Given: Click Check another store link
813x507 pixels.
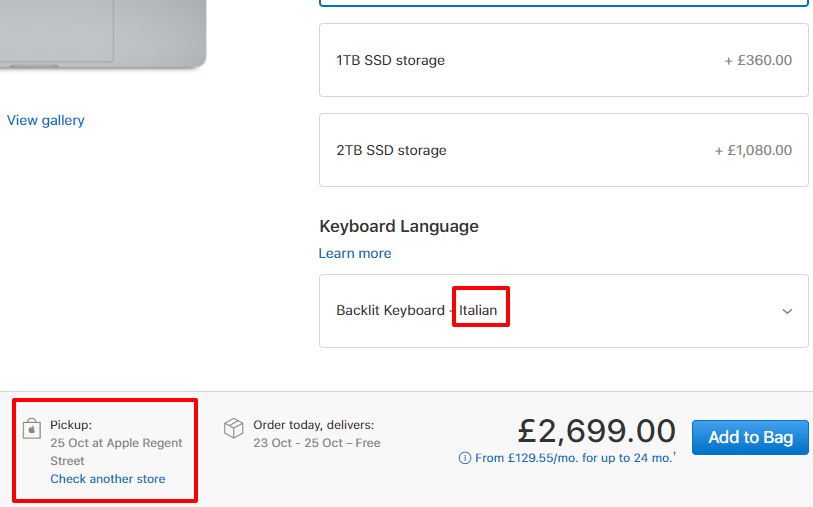Looking at the screenshot, I should pos(108,478).
